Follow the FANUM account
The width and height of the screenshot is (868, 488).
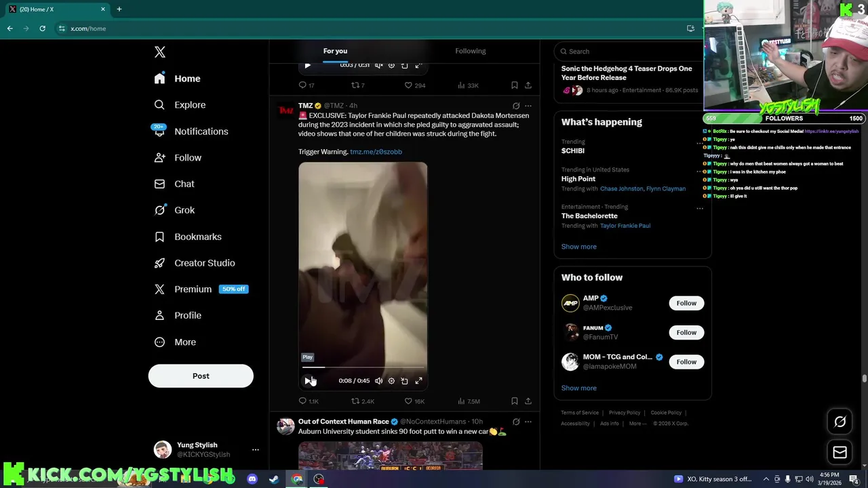click(x=686, y=332)
